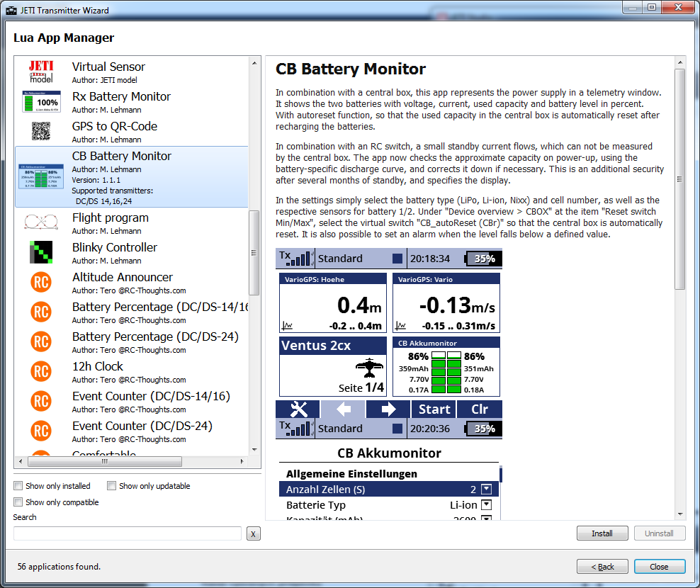Click app list scroll up arrow

point(254,63)
